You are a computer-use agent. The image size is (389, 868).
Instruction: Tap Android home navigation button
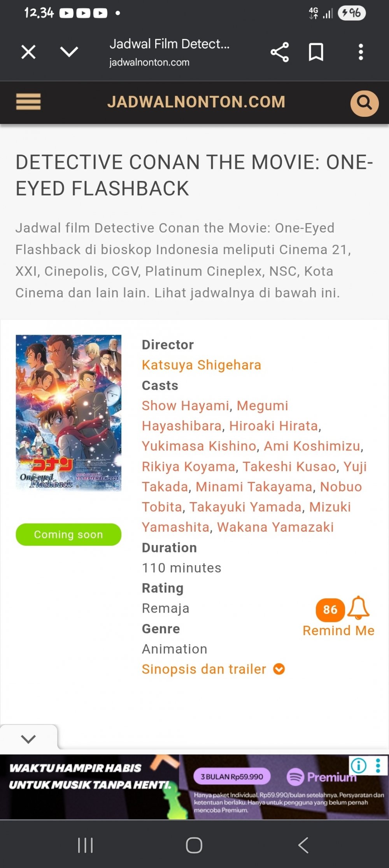click(x=194, y=845)
